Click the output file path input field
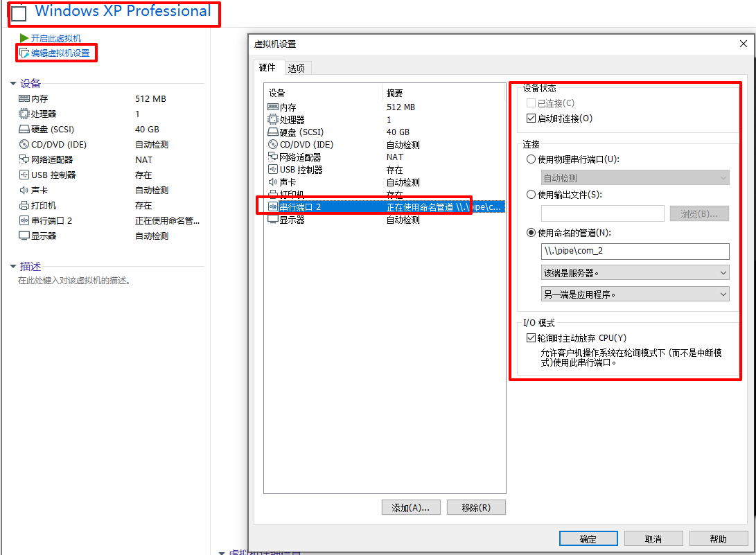756x555 pixels. click(x=603, y=213)
